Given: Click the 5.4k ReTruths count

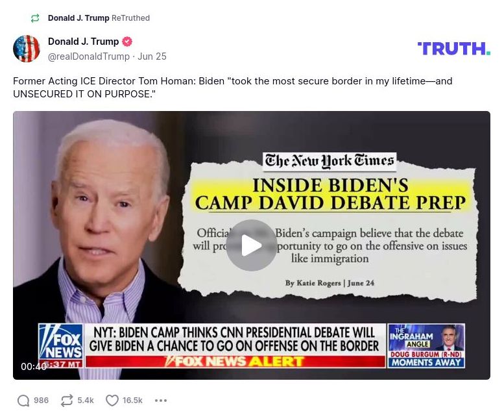Looking at the screenshot, I should click(86, 401).
